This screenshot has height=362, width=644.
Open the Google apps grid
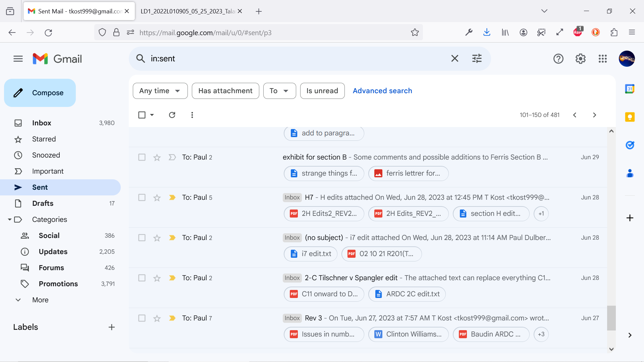602,59
